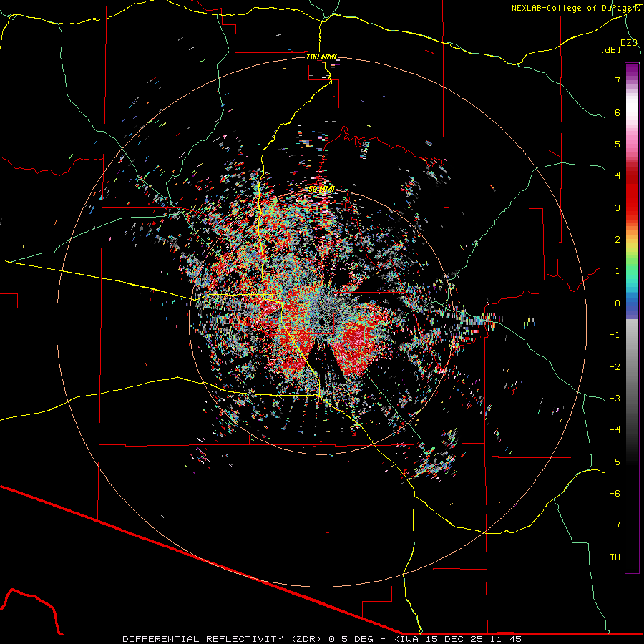The height and width of the screenshot is (644, 644).
Task: Click the TH threshold label on the scale
Action: click(x=615, y=557)
